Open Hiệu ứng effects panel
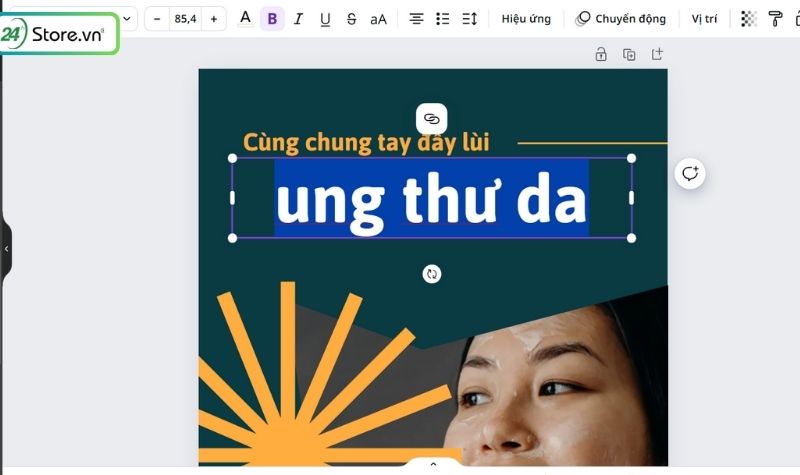This screenshot has width=800, height=475. click(x=526, y=19)
